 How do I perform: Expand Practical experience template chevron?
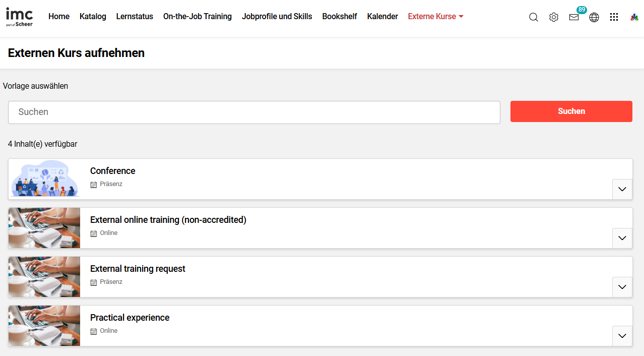pos(622,336)
